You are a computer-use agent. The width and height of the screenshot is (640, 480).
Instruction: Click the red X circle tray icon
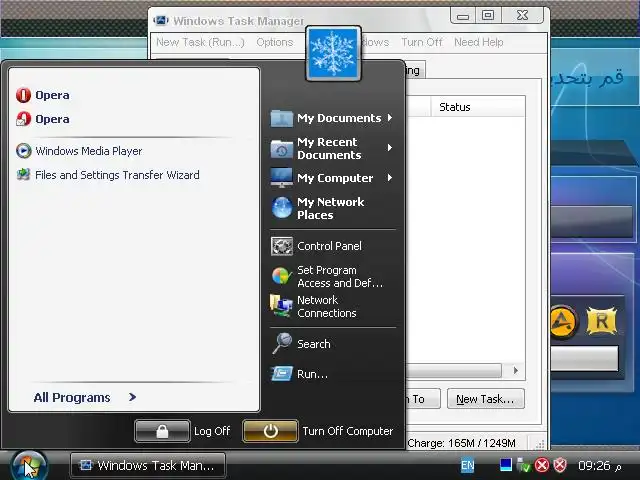(542, 465)
